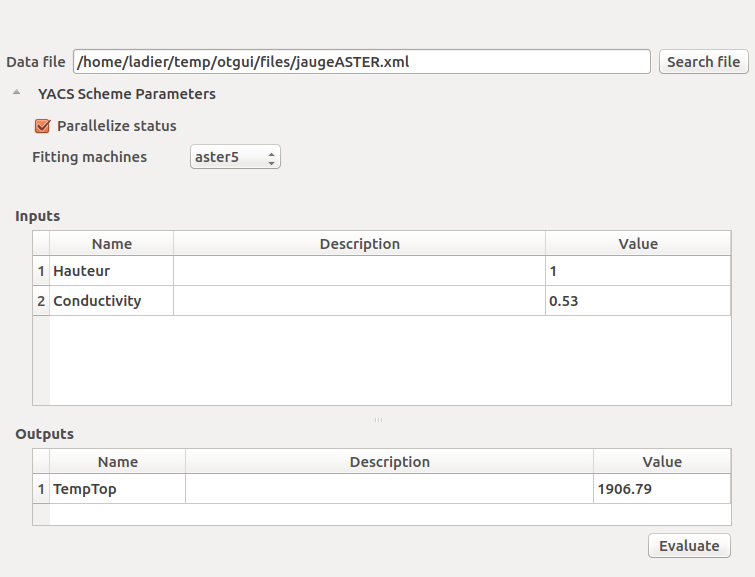Select the Hauteur value cell
This screenshot has height=577, width=755.
[x=637, y=271]
